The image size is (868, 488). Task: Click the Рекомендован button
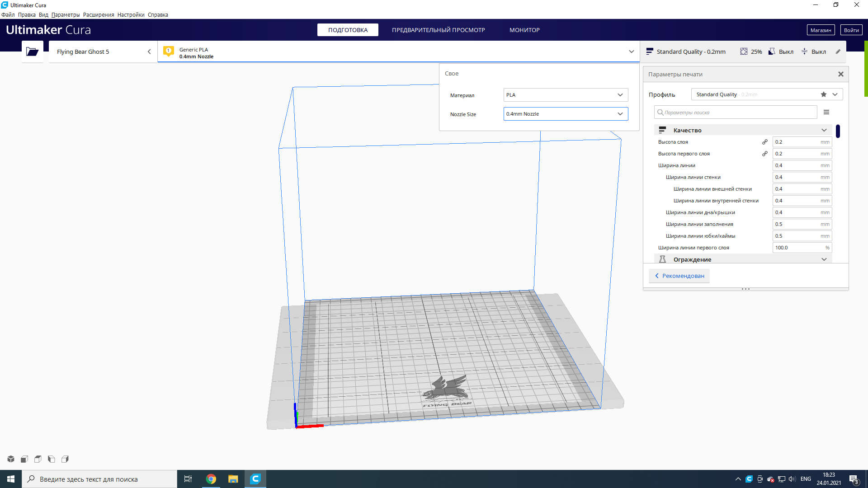click(x=679, y=276)
